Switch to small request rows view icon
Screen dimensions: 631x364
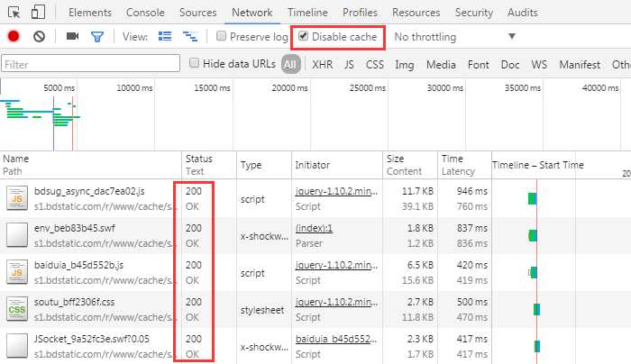[190, 37]
